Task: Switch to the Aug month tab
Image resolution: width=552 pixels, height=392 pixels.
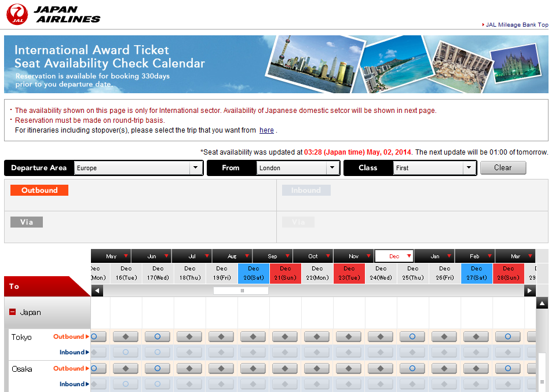Action: (232, 256)
